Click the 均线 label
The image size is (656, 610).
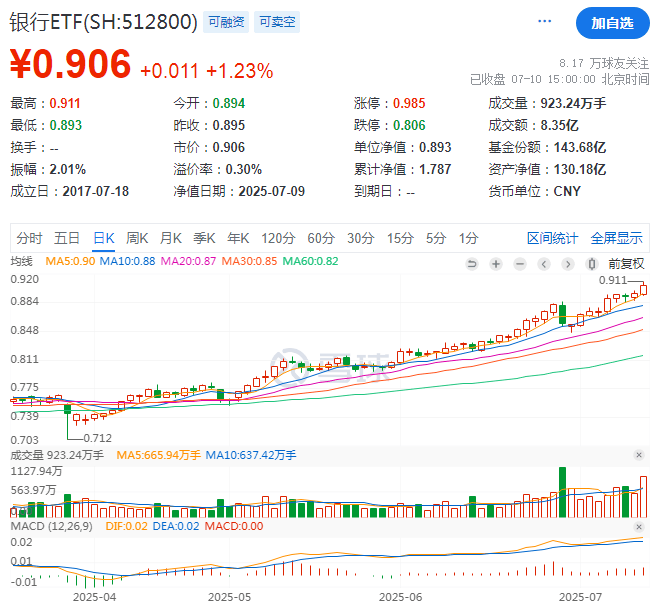[21, 261]
